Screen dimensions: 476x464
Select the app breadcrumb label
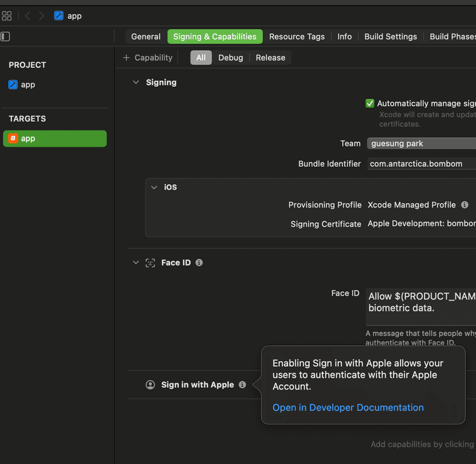(x=74, y=16)
